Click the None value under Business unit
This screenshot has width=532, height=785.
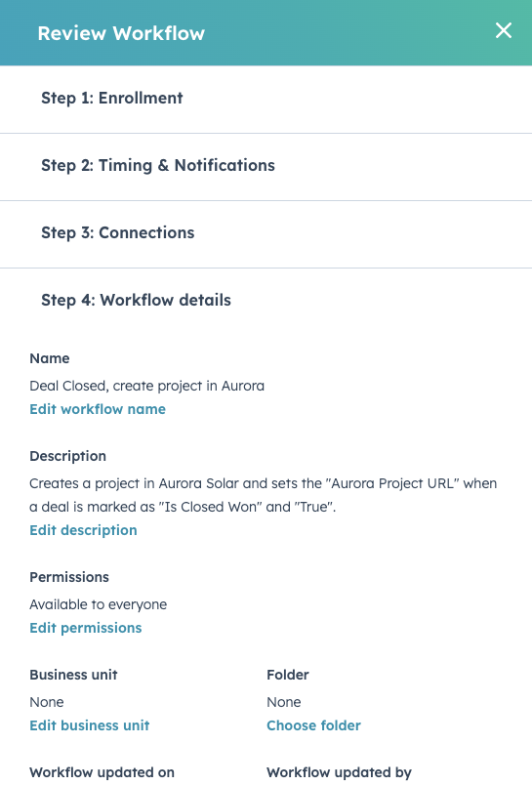[47, 702]
